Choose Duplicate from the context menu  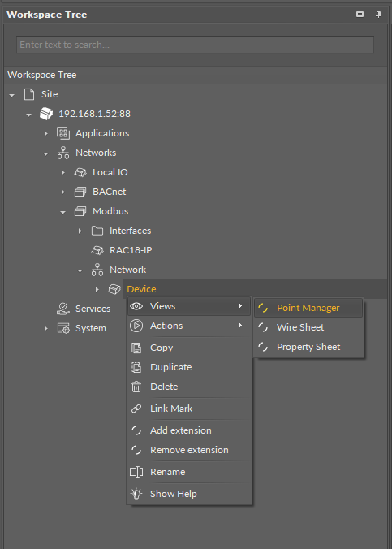tap(189, 367)
